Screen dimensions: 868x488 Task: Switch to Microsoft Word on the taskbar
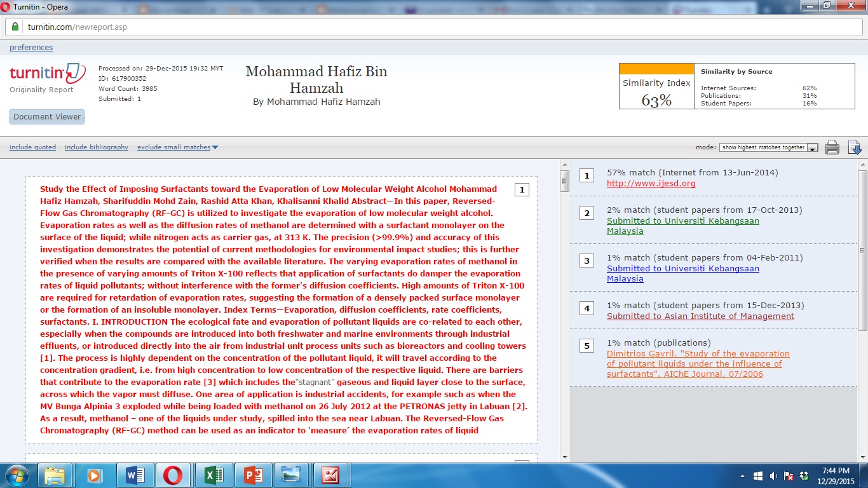click(134, 475)
